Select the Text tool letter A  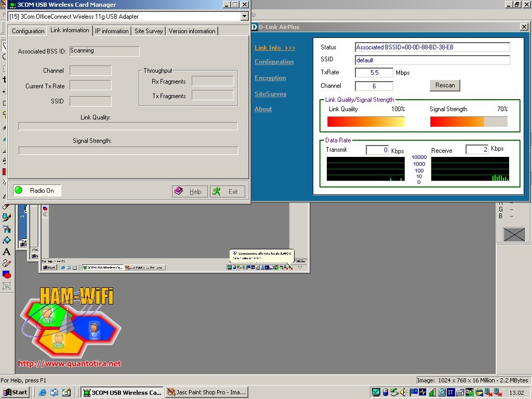point(7,252)
